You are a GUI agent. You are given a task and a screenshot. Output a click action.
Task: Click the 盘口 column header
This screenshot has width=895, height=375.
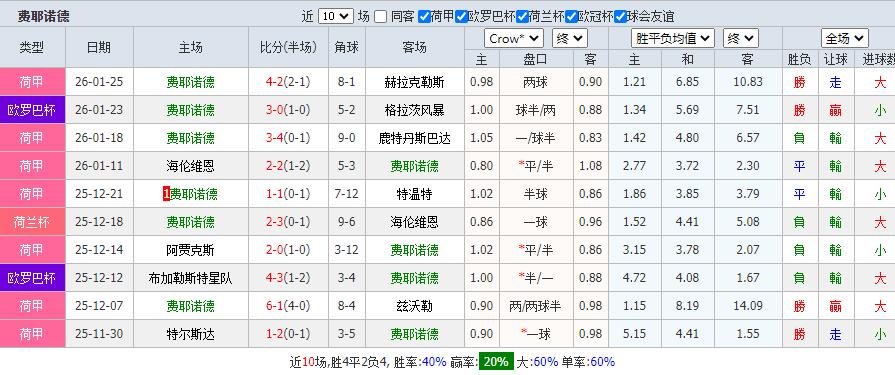[x=535, y=59]
